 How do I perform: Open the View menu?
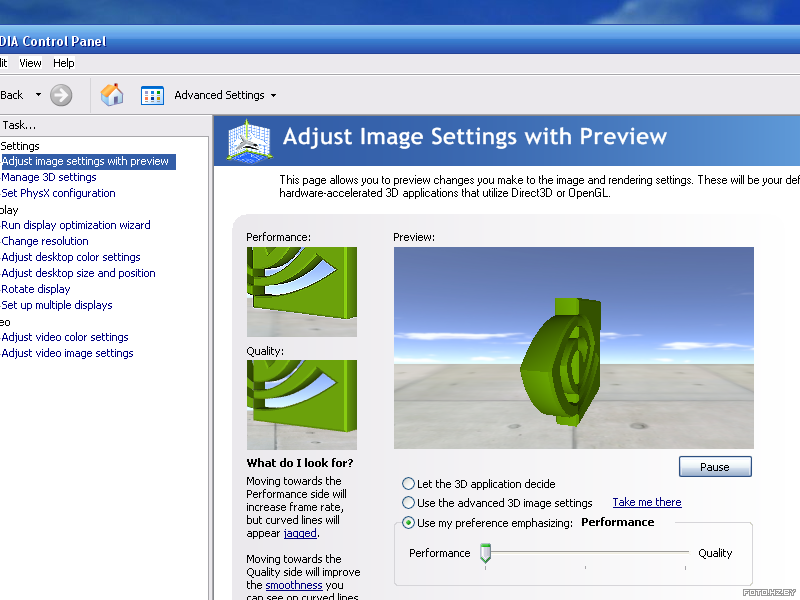click(x=30, y=63)
